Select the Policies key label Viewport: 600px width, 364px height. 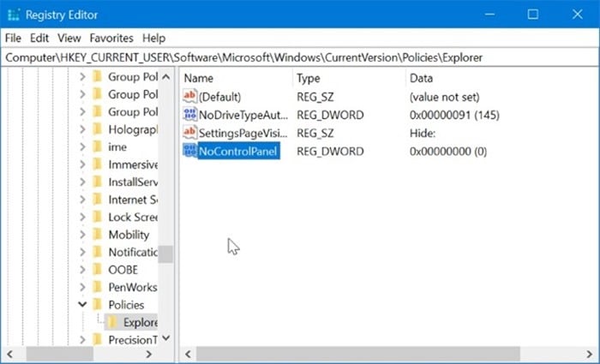pyautogui.click(x=126, y=305)
